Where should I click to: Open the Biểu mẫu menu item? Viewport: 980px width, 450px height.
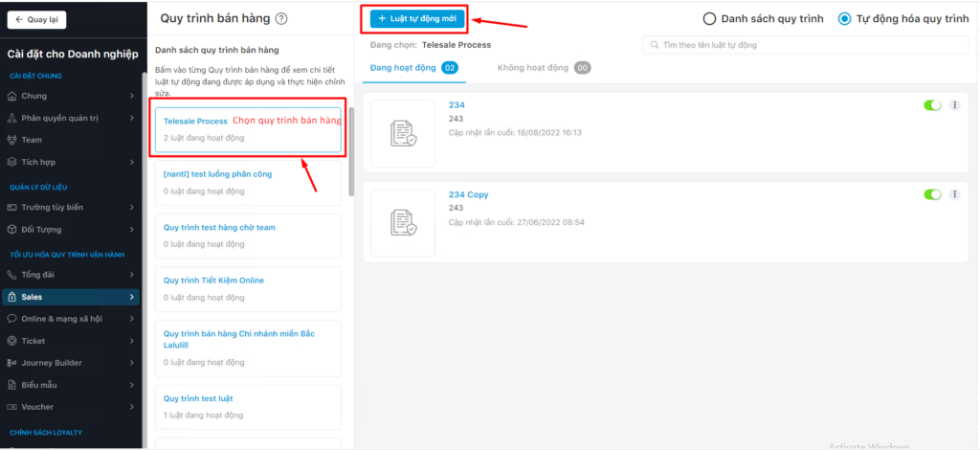click(x=71, y=385)
